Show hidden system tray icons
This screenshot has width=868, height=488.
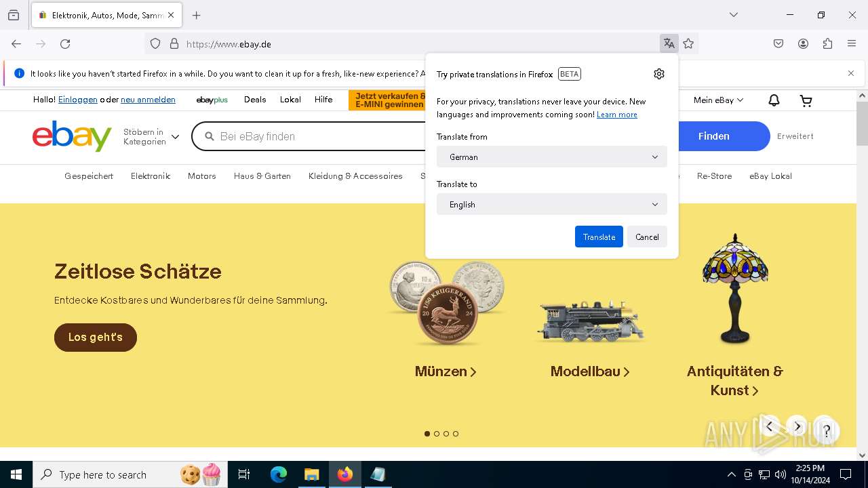click(731, 474)
